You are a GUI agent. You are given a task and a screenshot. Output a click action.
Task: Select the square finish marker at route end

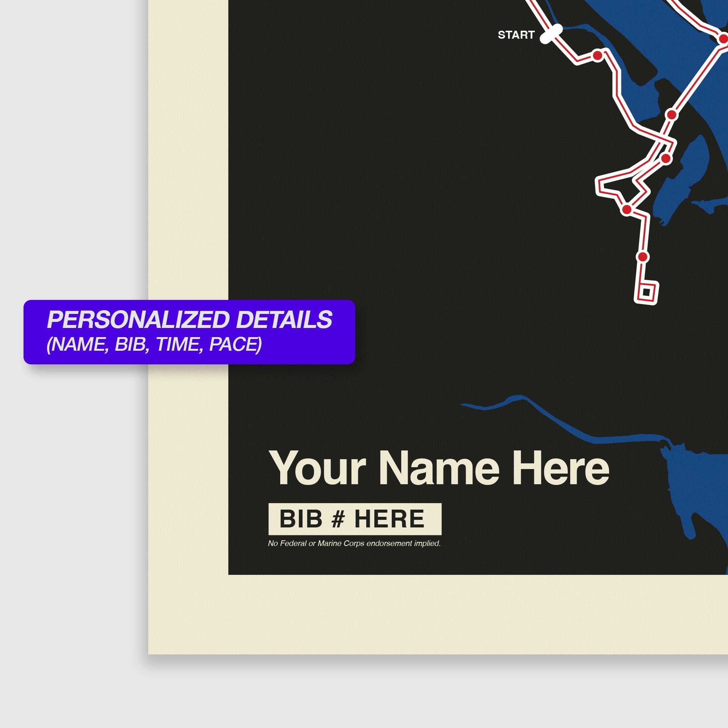[646, 292]
